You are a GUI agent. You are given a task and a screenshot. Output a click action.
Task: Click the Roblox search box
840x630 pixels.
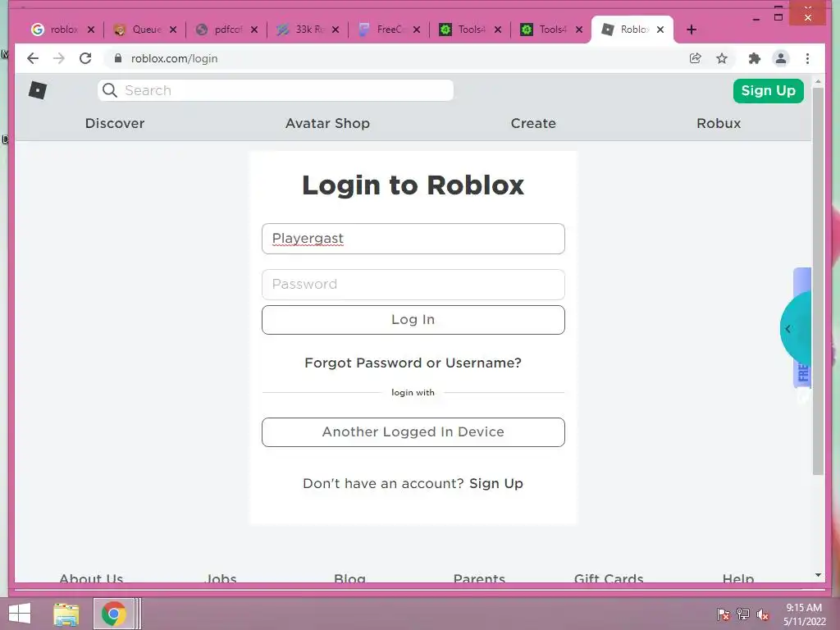tap(276, 90)
